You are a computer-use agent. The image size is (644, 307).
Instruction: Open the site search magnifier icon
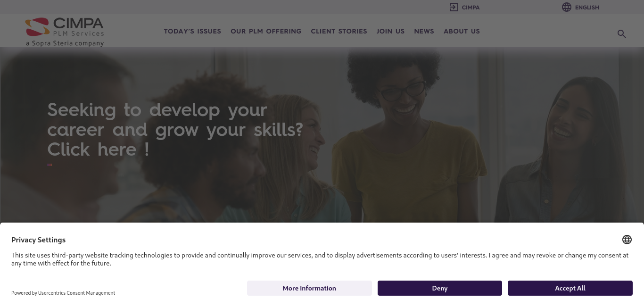[622, 33]
